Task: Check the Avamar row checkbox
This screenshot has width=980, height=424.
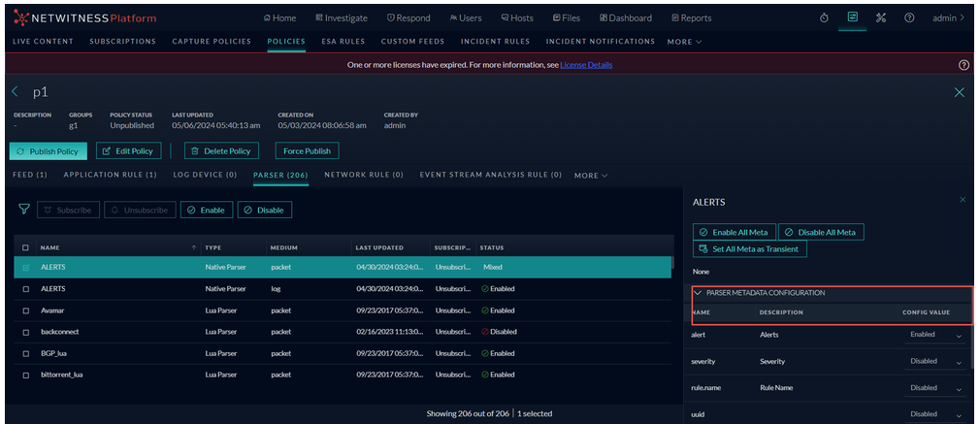Action: 25,310
